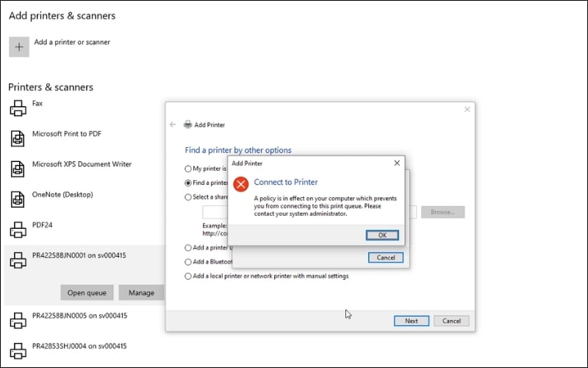Open queue for PR42258BJN0001 printer
588x368 pixels.
pos(87,293)
